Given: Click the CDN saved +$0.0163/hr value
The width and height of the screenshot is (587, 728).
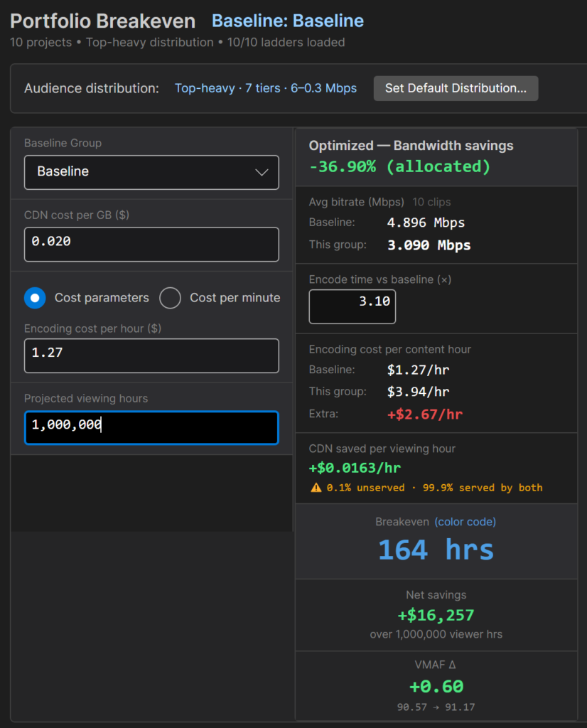Looking at the screenshot, I should pyautogui.click(x=355, y=468).
